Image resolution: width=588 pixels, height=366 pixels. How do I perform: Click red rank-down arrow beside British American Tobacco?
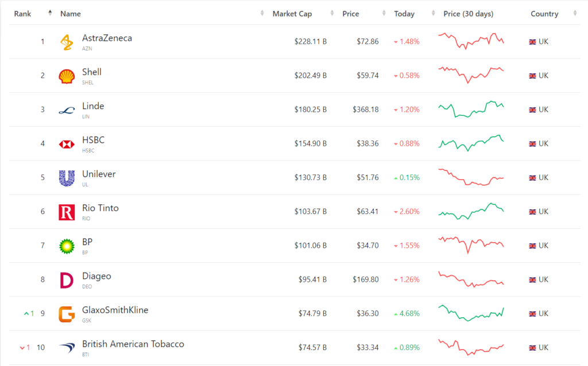pos(22,348)
